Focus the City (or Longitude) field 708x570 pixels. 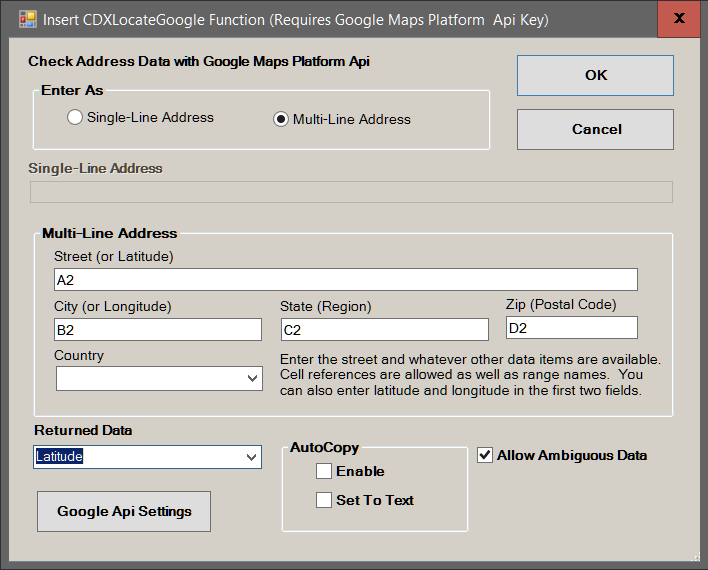point(158,330)
